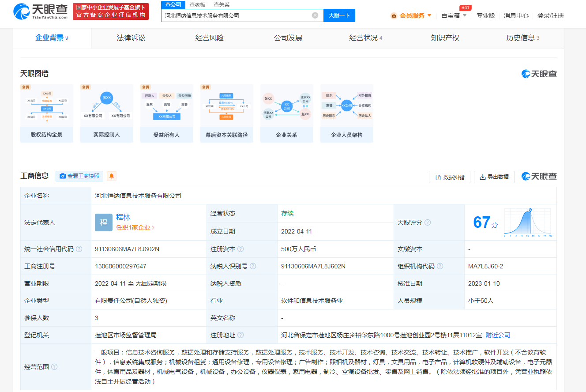
Task: Click help icon beside 天眼评分
Action: (x=428, y=222)
